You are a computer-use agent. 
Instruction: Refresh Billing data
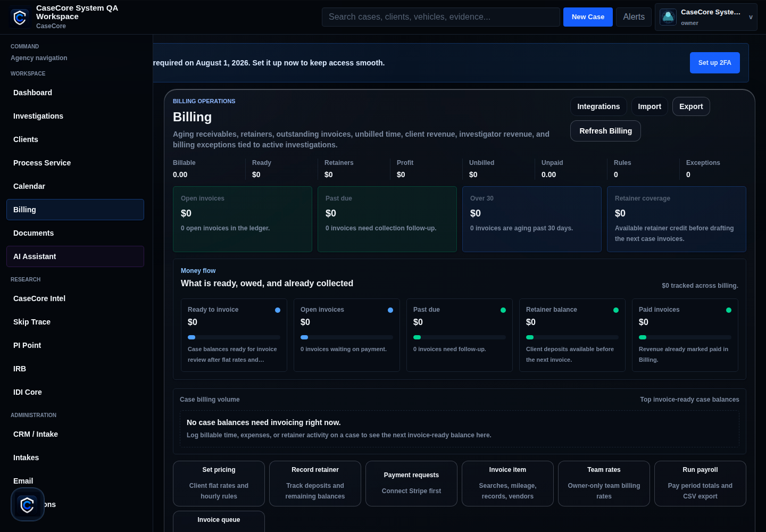click(x=605, y=131)
